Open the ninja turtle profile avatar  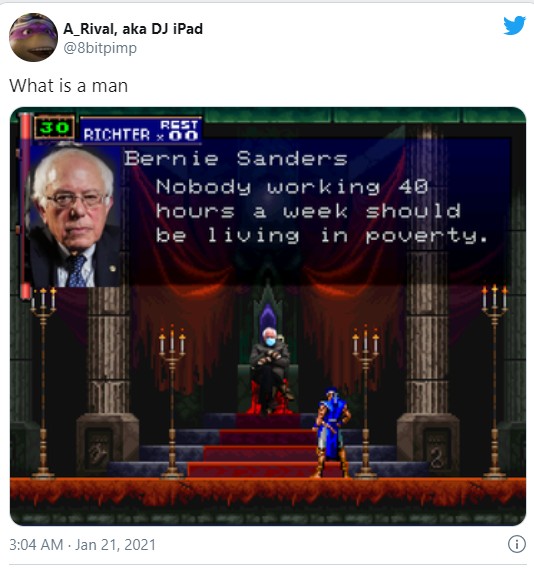pos(33,37)
